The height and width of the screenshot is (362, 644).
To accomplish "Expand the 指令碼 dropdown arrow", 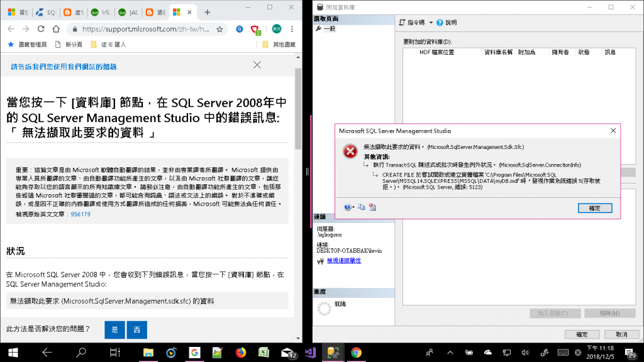I will [431, 23].
